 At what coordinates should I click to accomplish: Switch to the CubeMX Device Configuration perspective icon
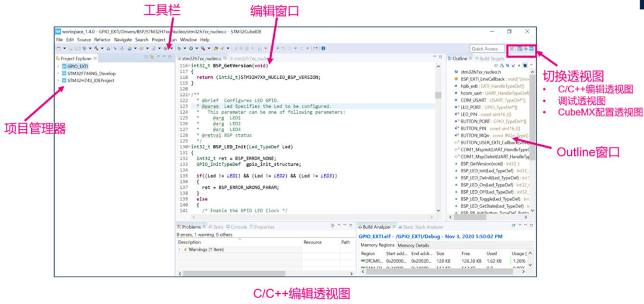coord(531,49)
